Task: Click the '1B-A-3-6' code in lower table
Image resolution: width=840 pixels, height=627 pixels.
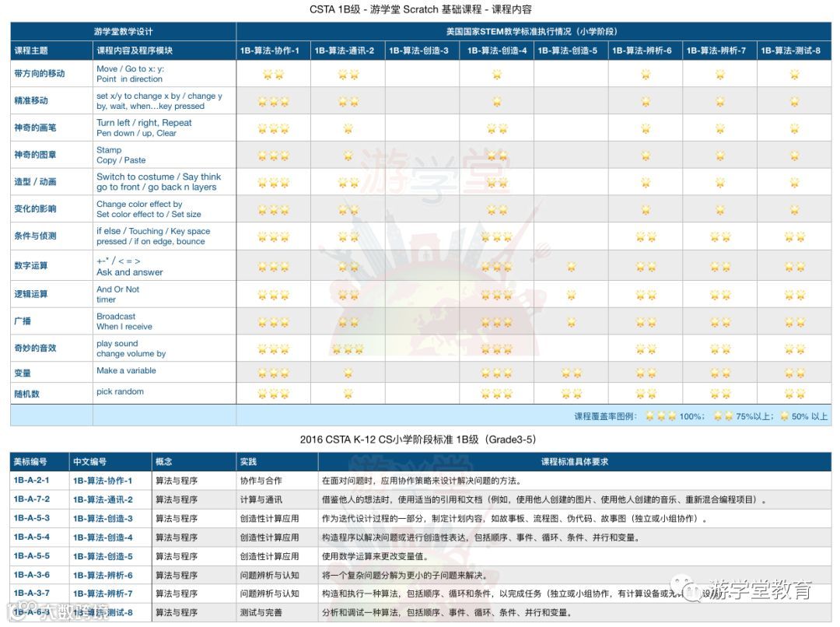Action: [32, 574]
